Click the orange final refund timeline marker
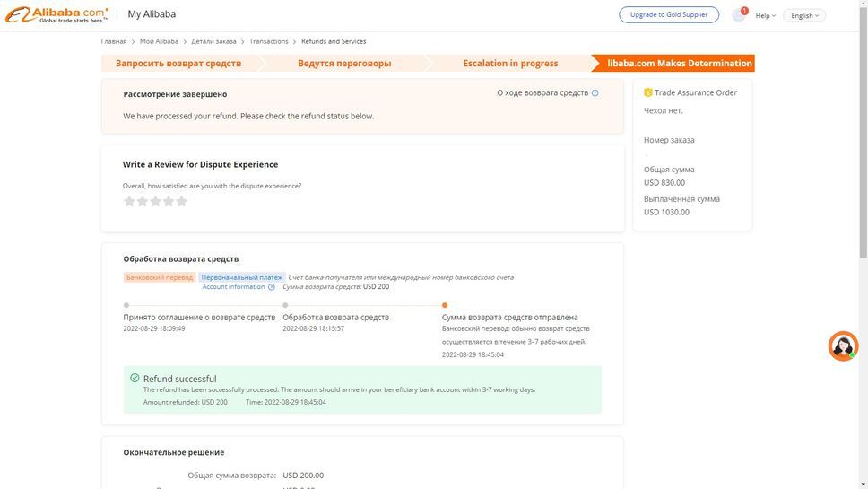 click(x=445, y=305)
